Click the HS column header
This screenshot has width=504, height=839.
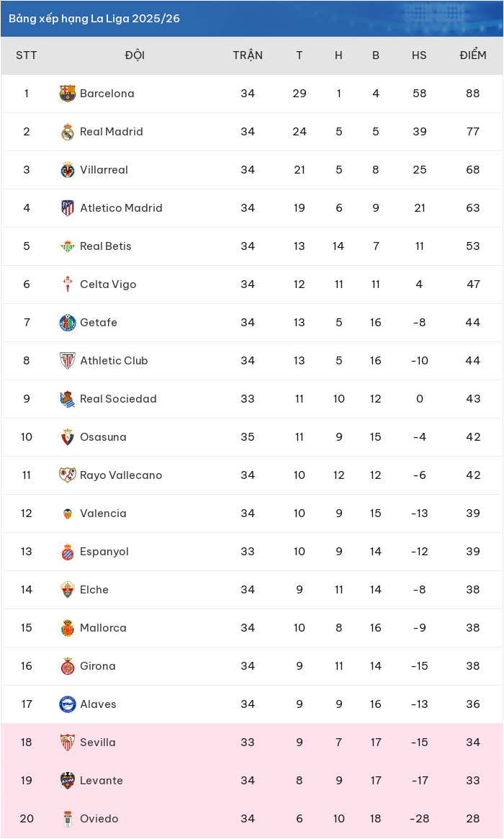click(x=420, y=55)
